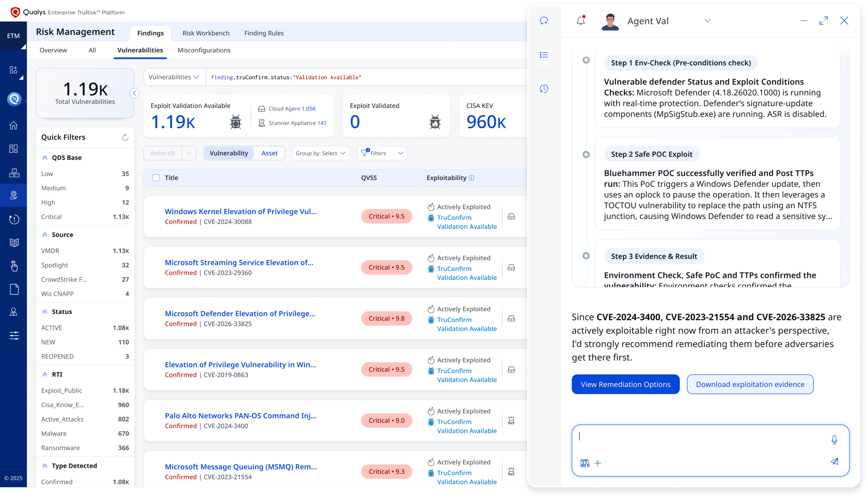
Task: Tick the select-all checkbox beside Title
Action: click(x=156, y=178)
